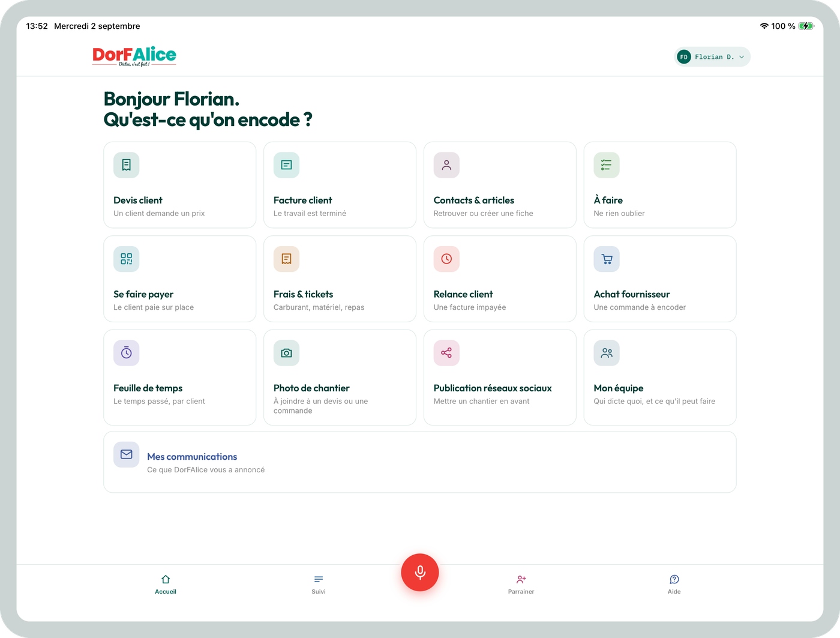This screenshot has width=840, height=638.
Task: Open the Suivi tab
Action: pos(319,584)
